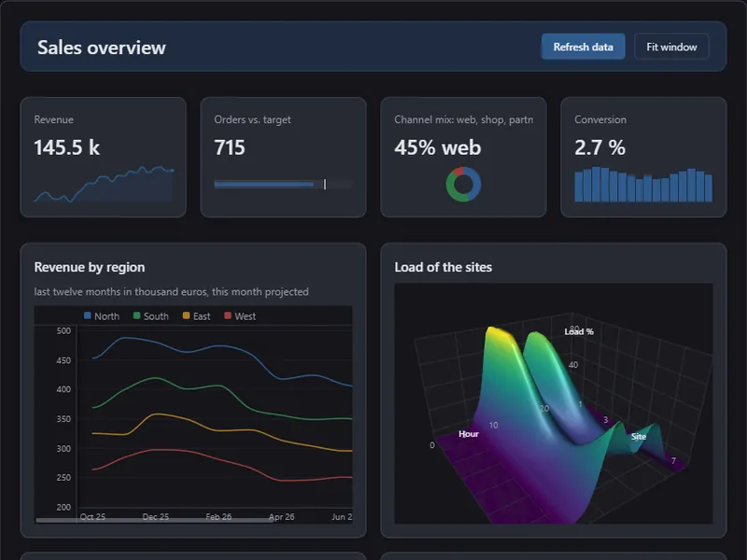Click the Channel mix card title
This screenshot has width=747, height=560.
[463, 119]
